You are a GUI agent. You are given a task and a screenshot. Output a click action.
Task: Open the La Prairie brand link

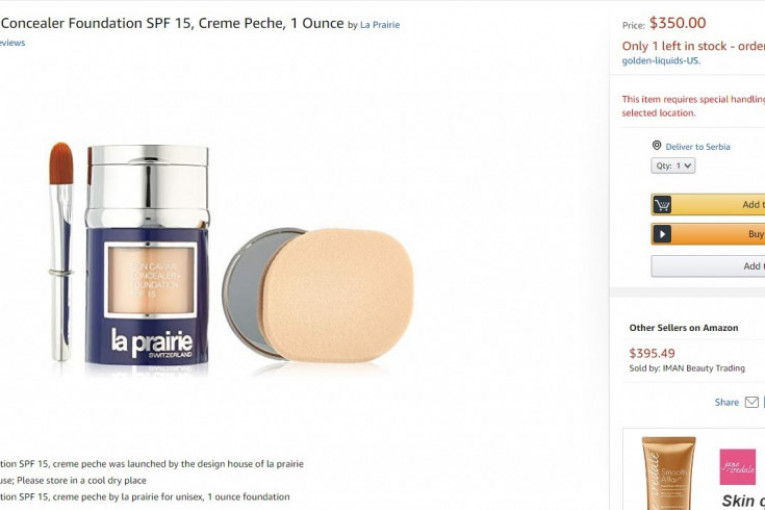coord(379,25)
